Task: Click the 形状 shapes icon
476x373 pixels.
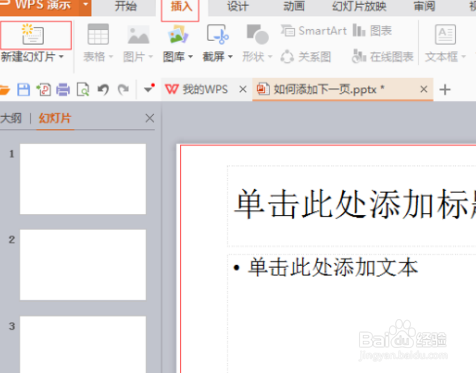Action: coord(257,34)
